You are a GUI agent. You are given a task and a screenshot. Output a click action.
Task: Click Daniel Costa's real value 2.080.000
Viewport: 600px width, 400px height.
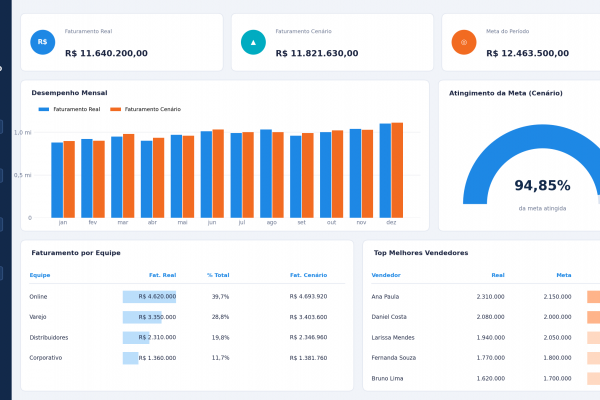pos(491,317)
